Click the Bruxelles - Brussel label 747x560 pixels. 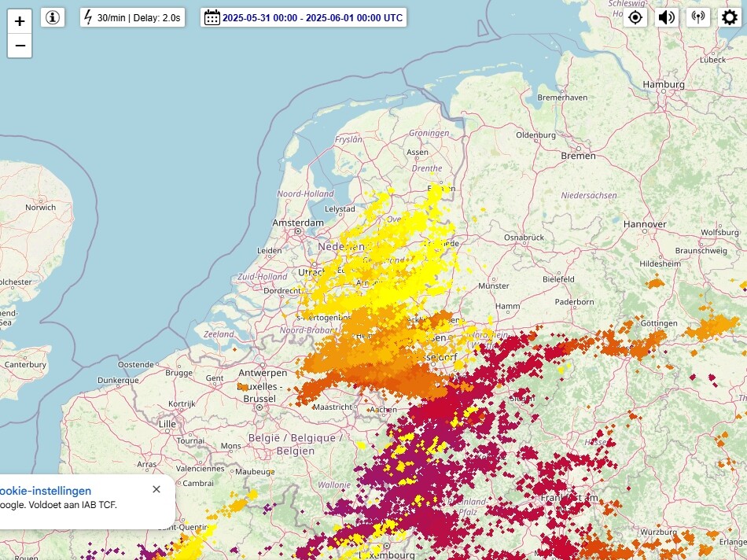pyautogui.click(x=259, y=392)
